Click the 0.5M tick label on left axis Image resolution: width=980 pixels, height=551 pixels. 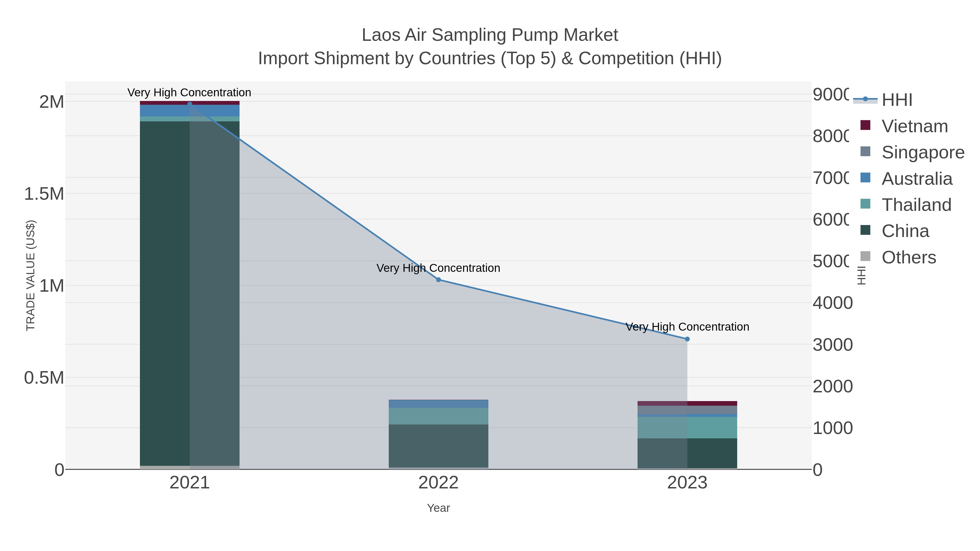pyautogui.click(x=44, y=378)
